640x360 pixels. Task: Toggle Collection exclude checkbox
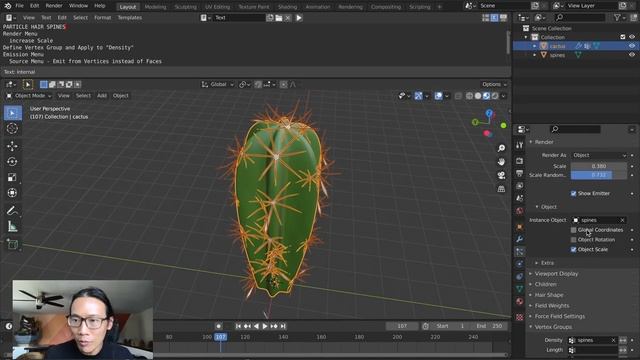click(x=622, y=37)
